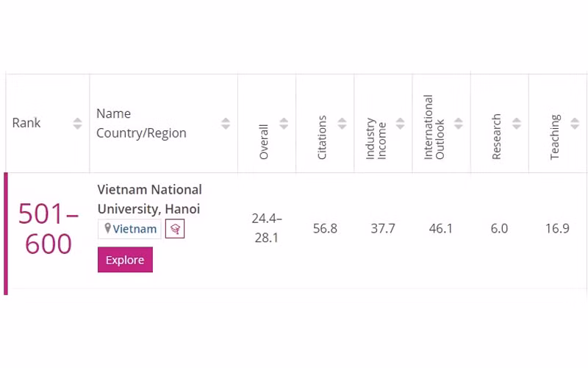This screenshot has height=368, width=588.
Task: Click the graduation cap icon beside Vietnam
Action: [x=175, y=229]
